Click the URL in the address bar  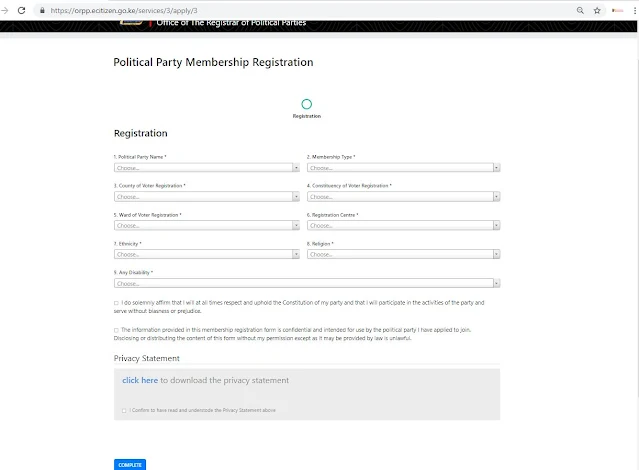(x=124, y=11)
